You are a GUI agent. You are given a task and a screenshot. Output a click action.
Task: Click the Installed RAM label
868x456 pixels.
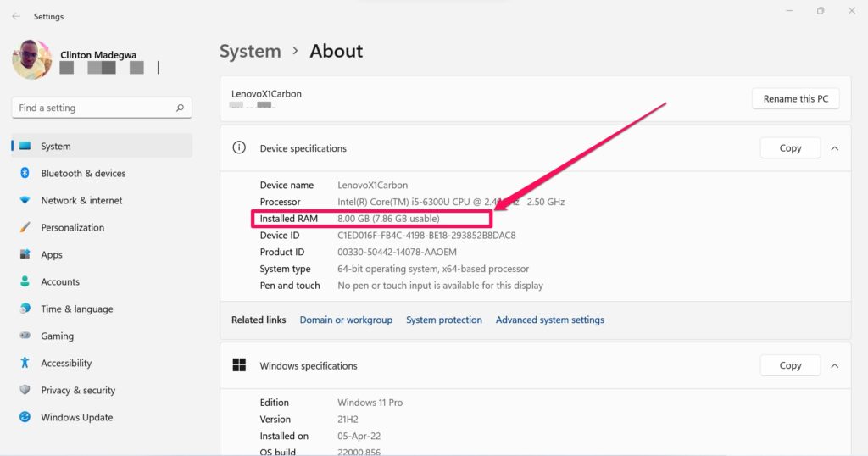(x=288, y=219)
